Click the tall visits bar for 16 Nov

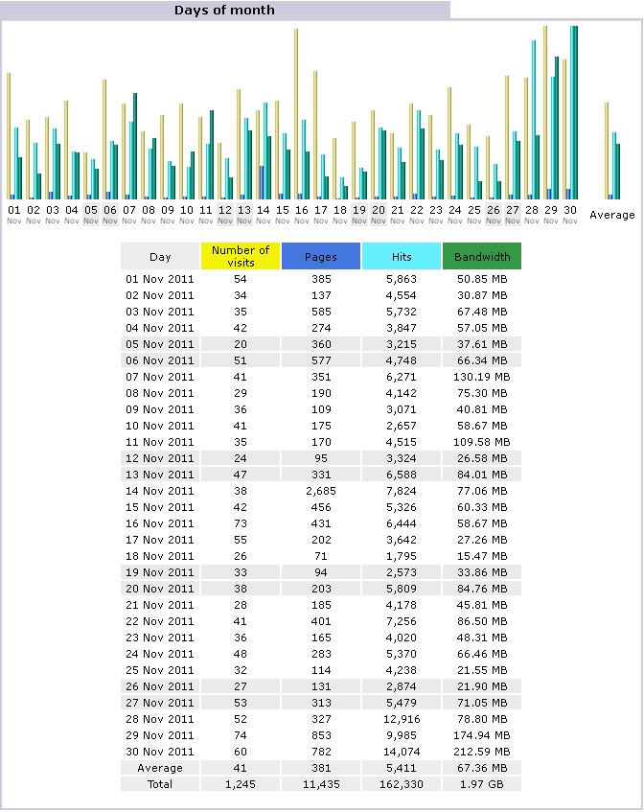coord(296,114)
